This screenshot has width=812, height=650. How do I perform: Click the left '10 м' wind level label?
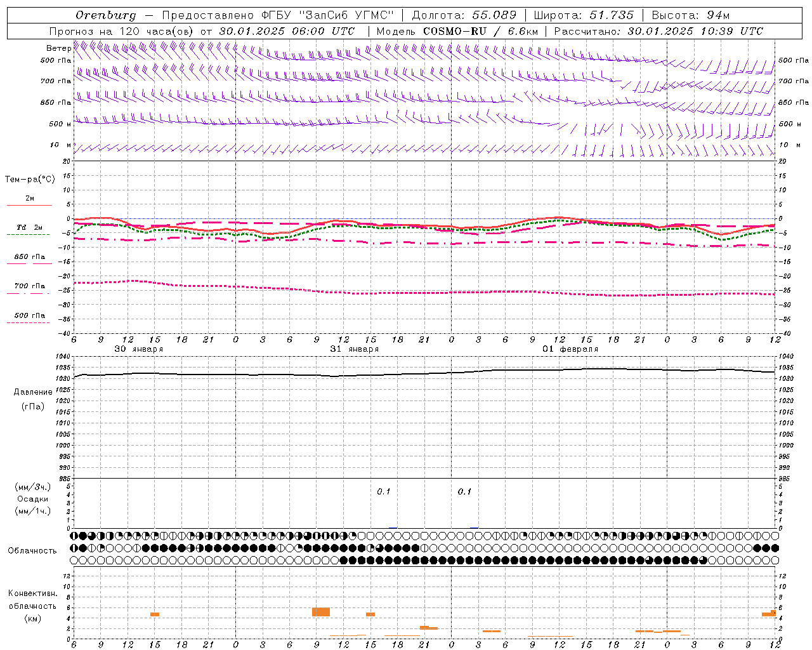point(61,145)
